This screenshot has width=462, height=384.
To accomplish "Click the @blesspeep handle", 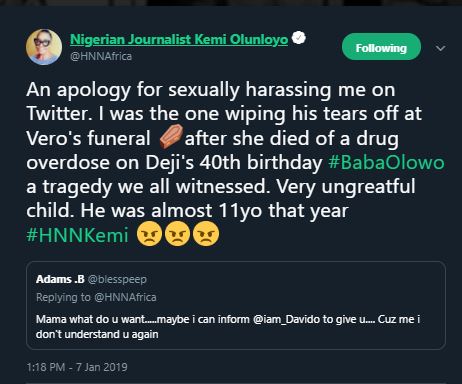I will pos(117,279).
